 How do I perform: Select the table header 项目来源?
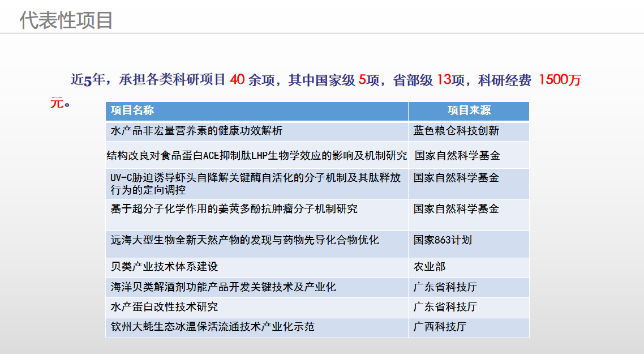tap(469, 110)
